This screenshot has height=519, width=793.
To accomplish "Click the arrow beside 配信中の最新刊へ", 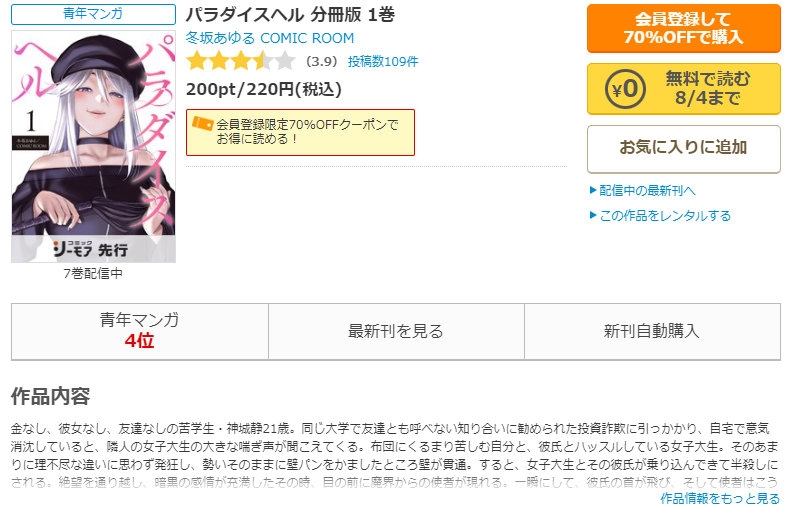I will pos(593,190).
